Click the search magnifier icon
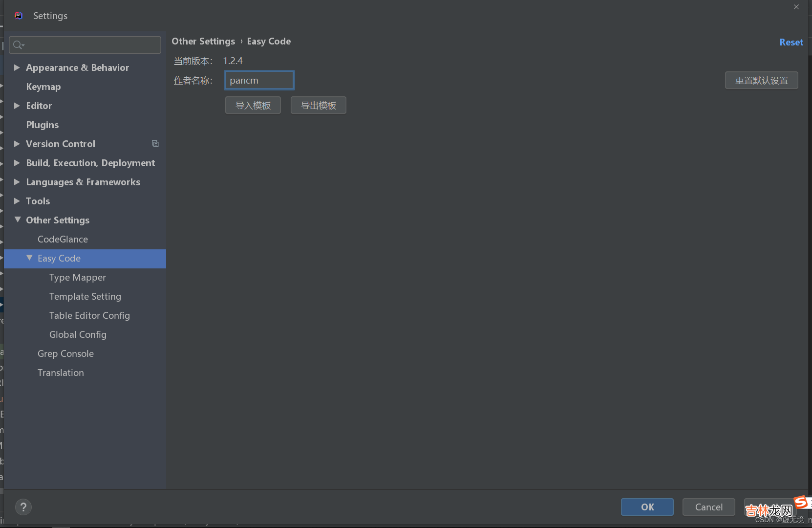This screenshot has width=812, height=528. pyautogui.click(x=18, y=45)
